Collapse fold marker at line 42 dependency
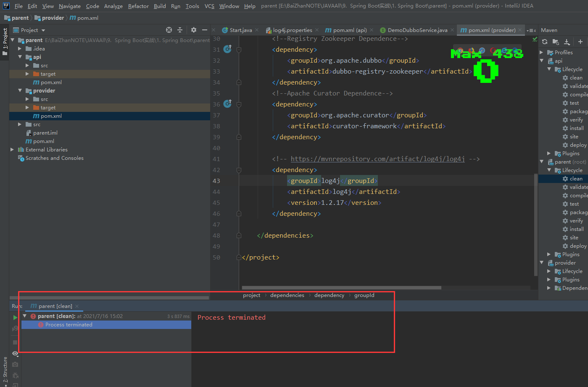 (x=239, y=170)
